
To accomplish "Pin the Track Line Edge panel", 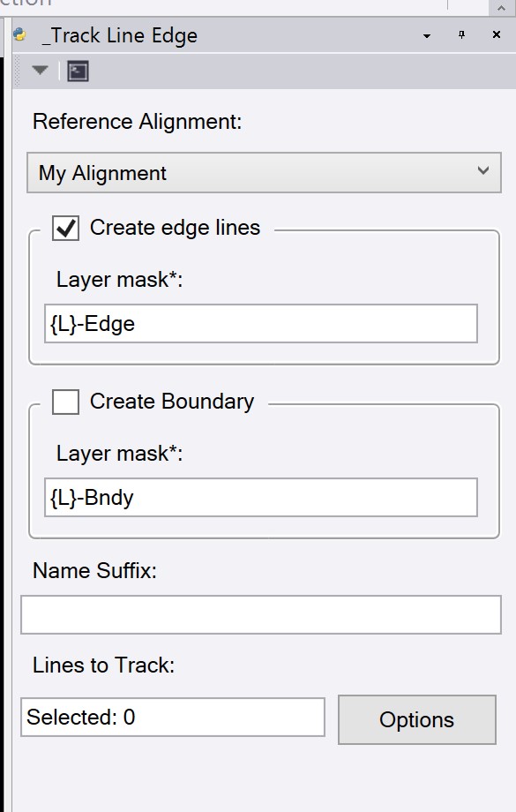I will [461, 34].
